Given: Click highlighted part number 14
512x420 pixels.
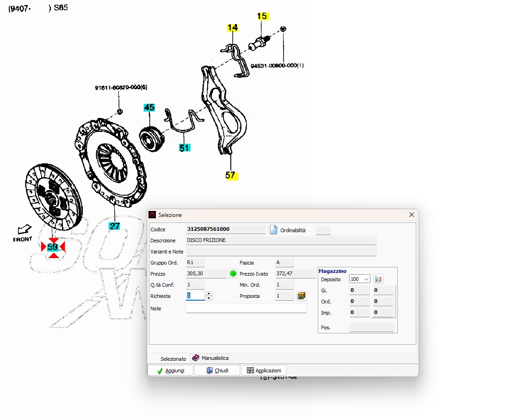Looking at the screenshot, I should point(232,28).
